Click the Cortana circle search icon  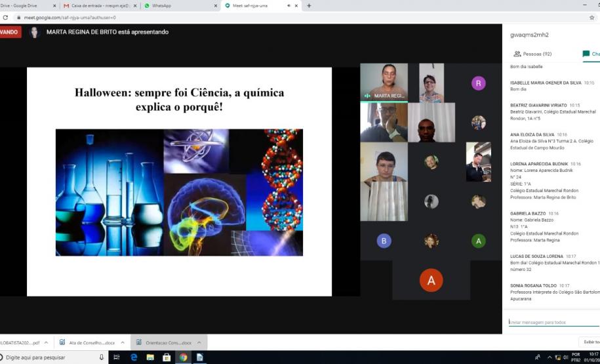coord(1,357)
